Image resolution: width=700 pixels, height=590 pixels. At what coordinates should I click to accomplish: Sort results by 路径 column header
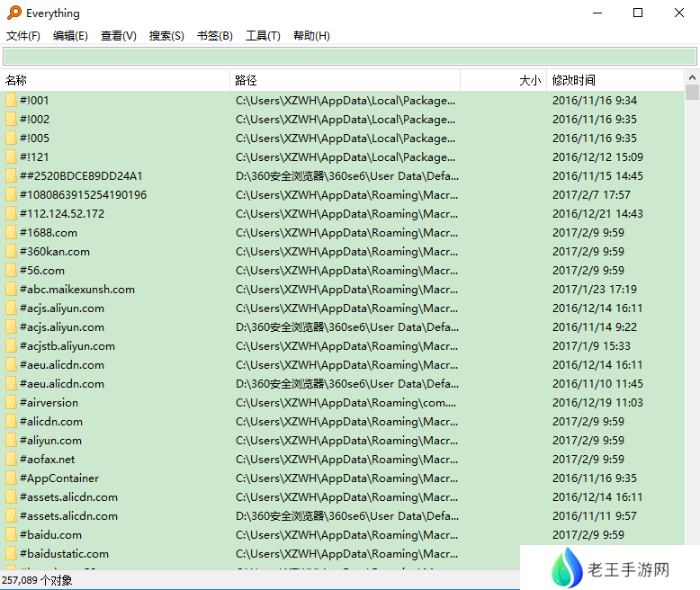point(346,80)
